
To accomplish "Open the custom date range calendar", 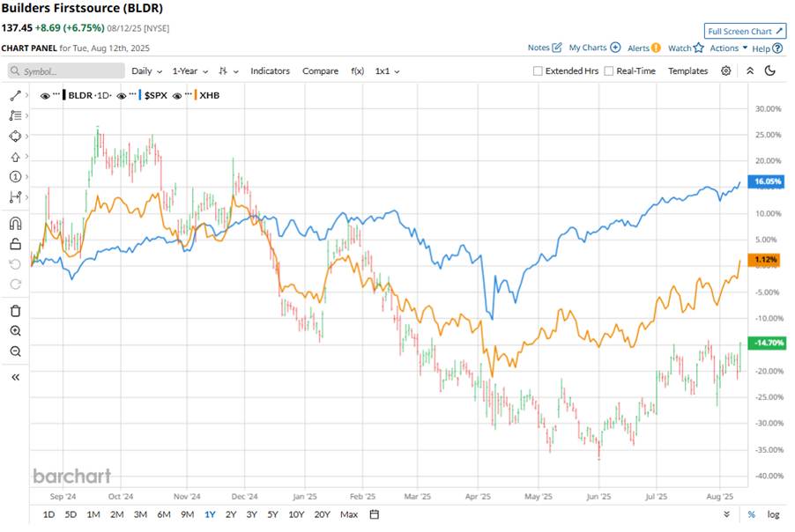I will tap(375, 514).
